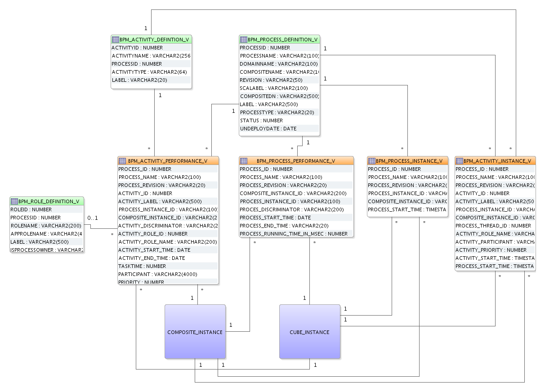Select the CUBE_INSTANCE entity box
Image resolution: width=545 pixels, height=392 pixels.
point(309,332)
